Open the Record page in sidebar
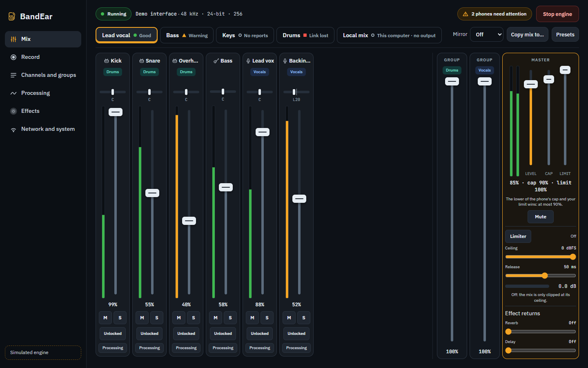The image size is (588, 368). [43, 57]
